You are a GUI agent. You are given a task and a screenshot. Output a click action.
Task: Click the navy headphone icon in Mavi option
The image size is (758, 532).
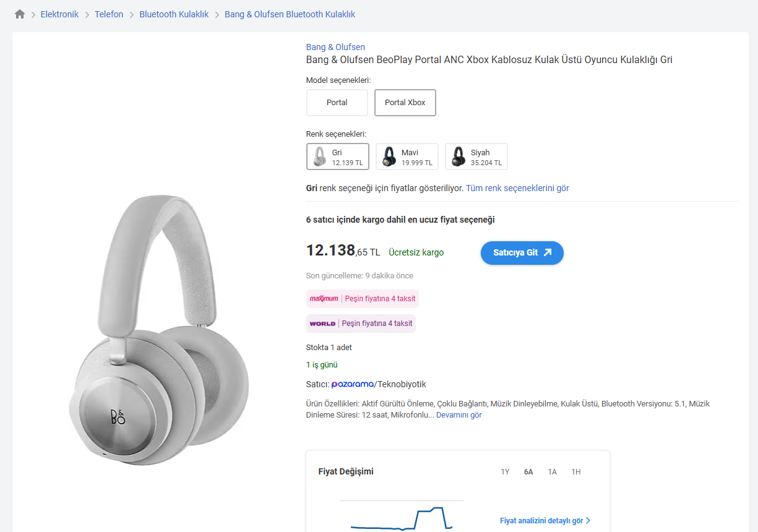(389, 157)
